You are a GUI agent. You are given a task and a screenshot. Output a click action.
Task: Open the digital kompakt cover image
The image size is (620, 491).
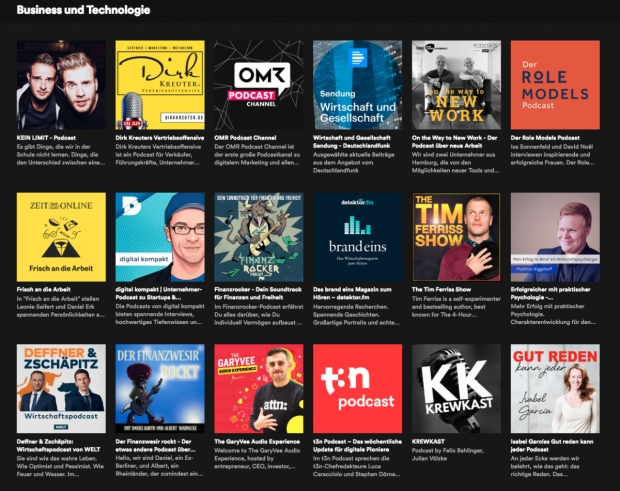tap(160, 237)
